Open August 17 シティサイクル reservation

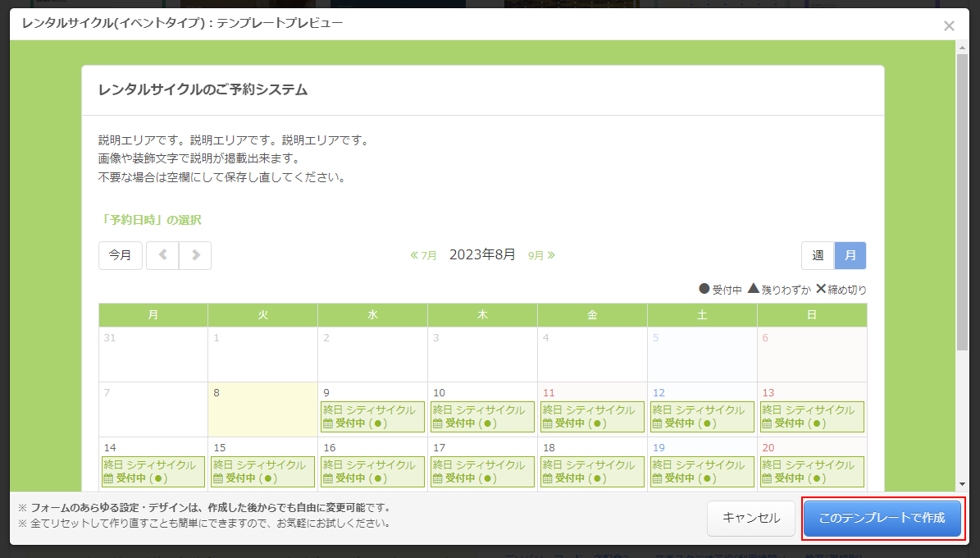tap(482, 471)
